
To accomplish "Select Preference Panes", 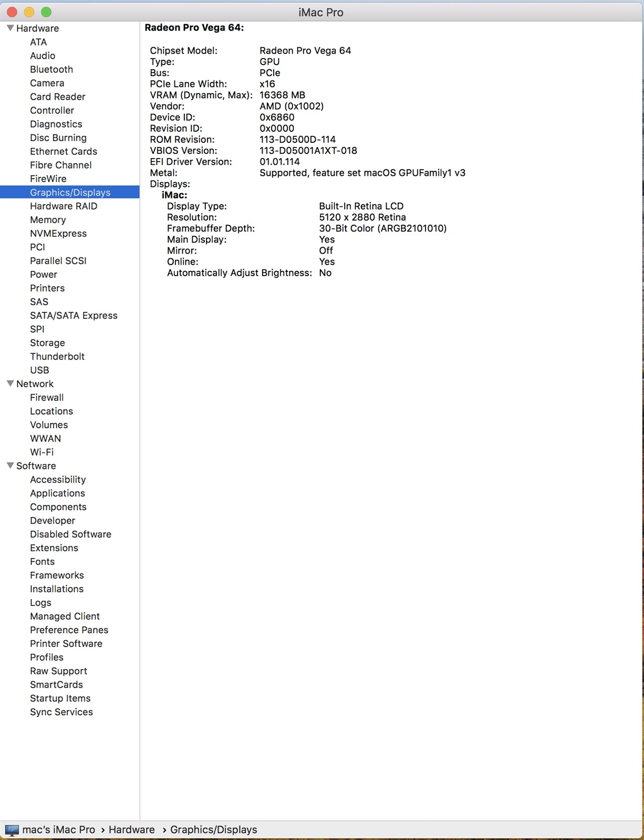I will coord(69,629).
